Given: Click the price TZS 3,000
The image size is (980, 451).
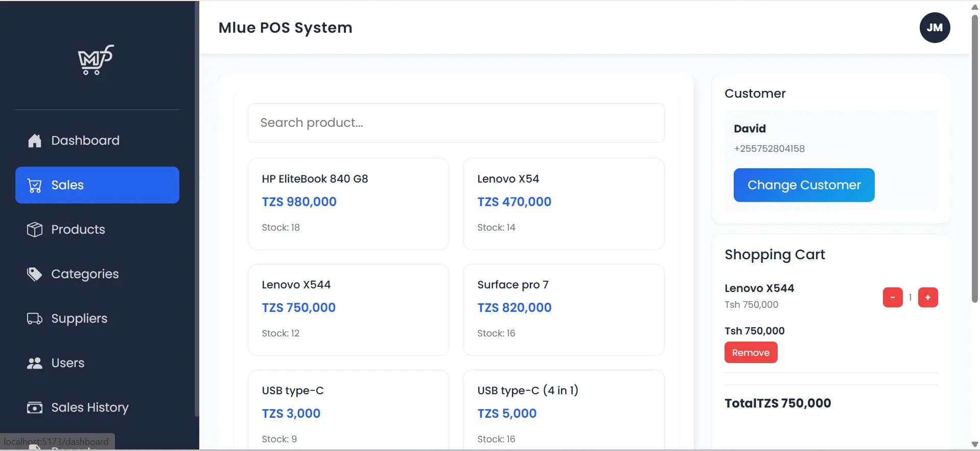Looking at the screenshot, I should click(291, 414).
